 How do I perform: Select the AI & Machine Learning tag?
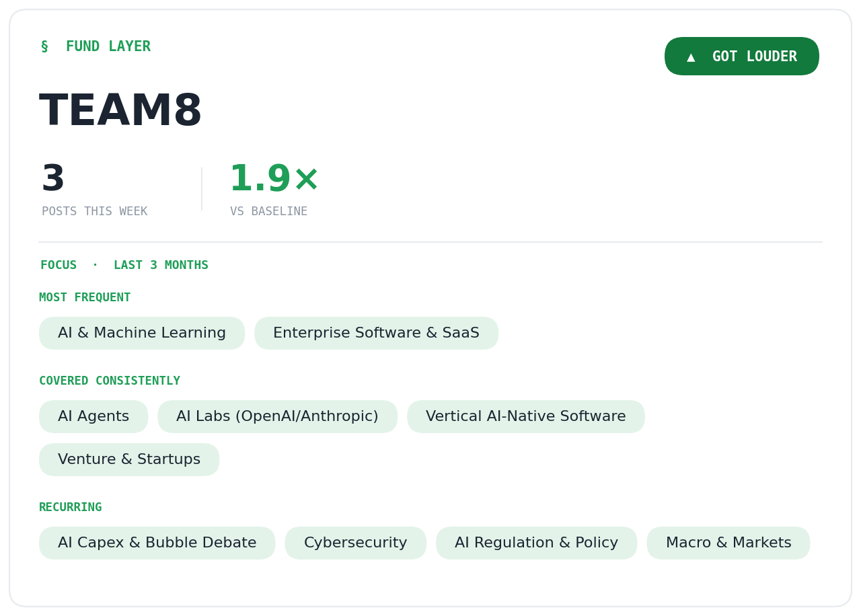click(142, 334)
